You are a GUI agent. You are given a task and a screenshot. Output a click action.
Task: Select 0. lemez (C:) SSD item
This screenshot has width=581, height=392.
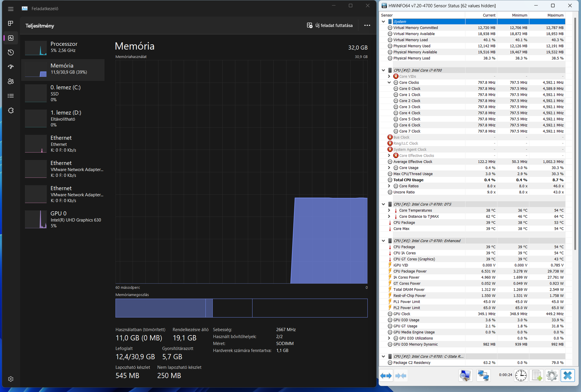(63, 93)
